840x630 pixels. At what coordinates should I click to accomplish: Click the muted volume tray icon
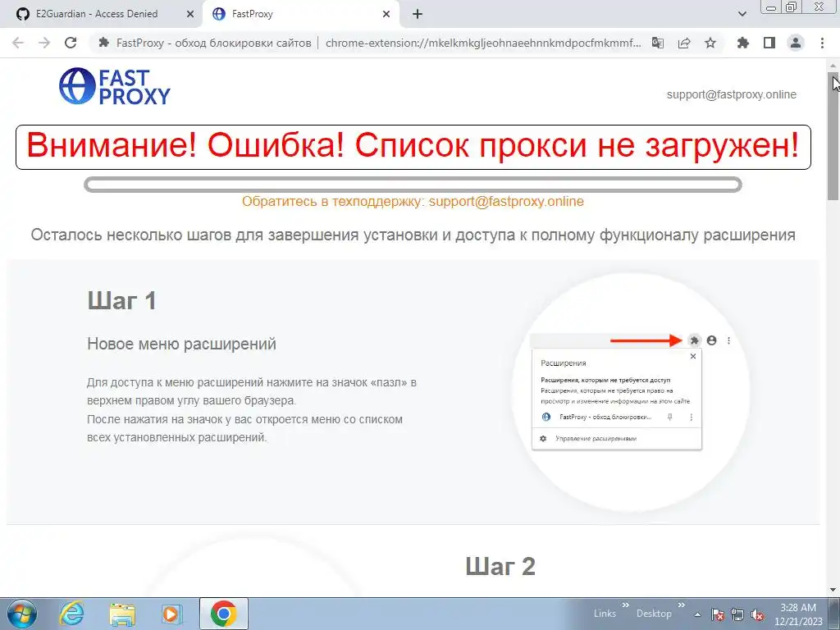point(757,614)
